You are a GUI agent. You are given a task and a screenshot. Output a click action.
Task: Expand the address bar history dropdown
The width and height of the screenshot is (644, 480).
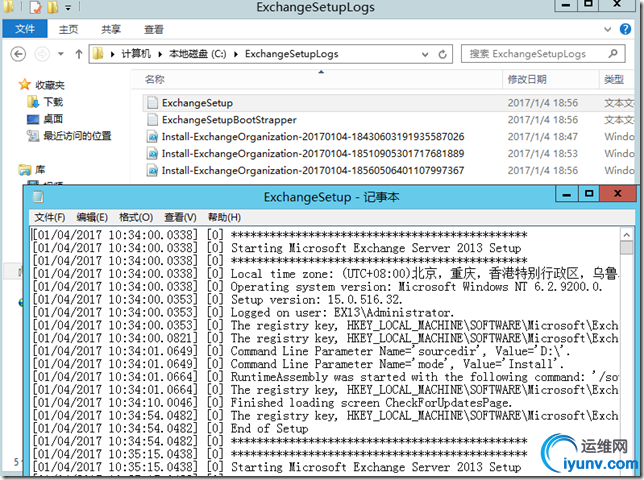tap(425, 54)
